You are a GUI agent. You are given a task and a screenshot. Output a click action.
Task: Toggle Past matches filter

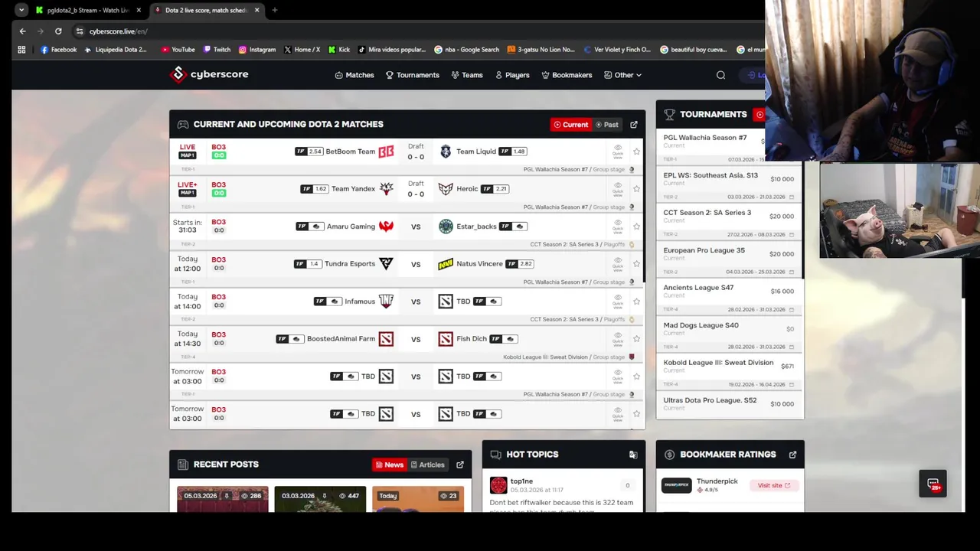(x=607, y=125)
